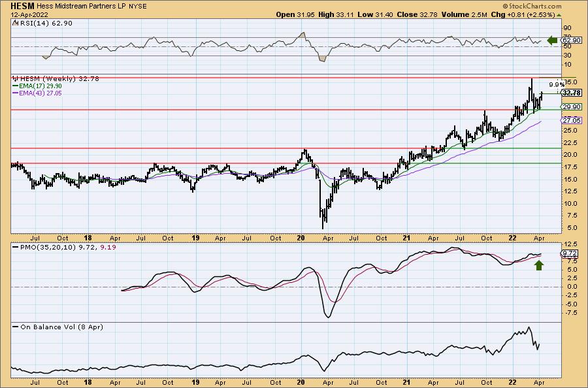Click the black PMO legend line swatch
Image resolution: width=588 pixels, height=388 pixels.
16,247
